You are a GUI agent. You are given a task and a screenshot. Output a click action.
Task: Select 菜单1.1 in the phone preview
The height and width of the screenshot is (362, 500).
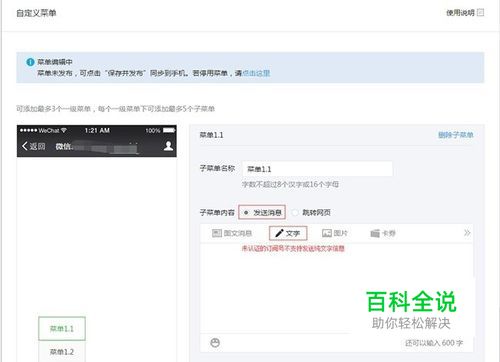[x=62, y=329]
